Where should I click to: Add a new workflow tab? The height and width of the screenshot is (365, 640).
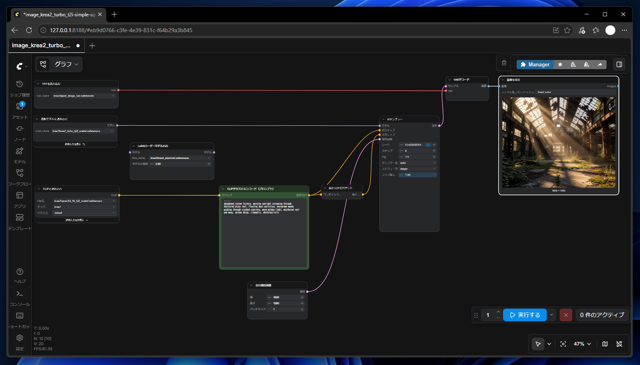92,45
